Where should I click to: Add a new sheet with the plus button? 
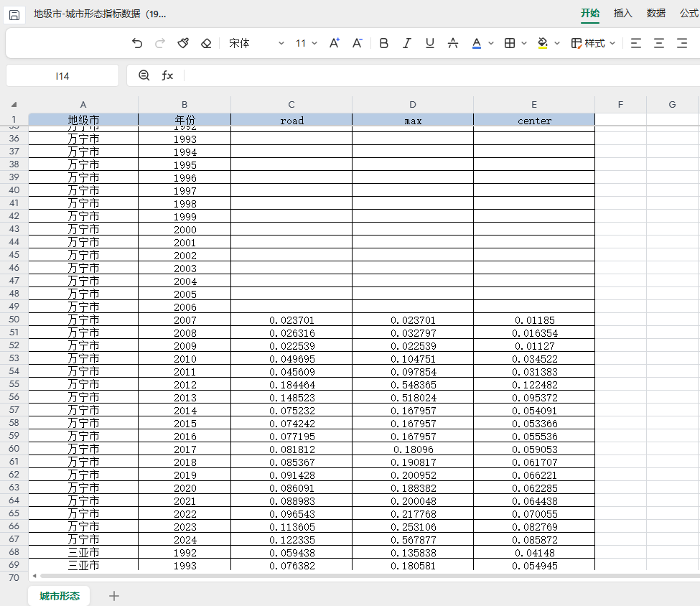[113, 596]
